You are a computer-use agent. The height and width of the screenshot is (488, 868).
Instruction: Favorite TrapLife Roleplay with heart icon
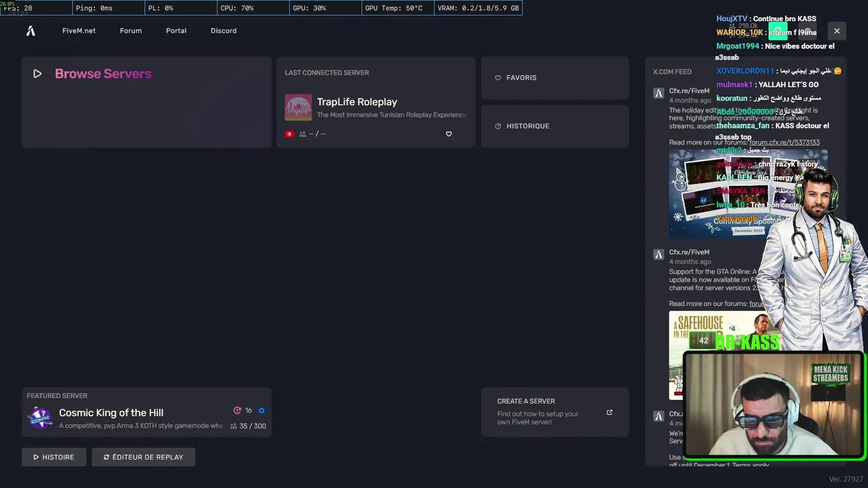coord(448,134)
